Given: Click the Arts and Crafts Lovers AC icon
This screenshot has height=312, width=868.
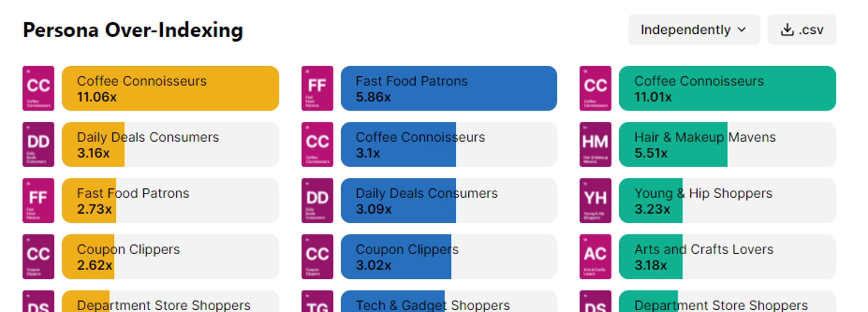Looking at the screenshot, I should point(595,257).
